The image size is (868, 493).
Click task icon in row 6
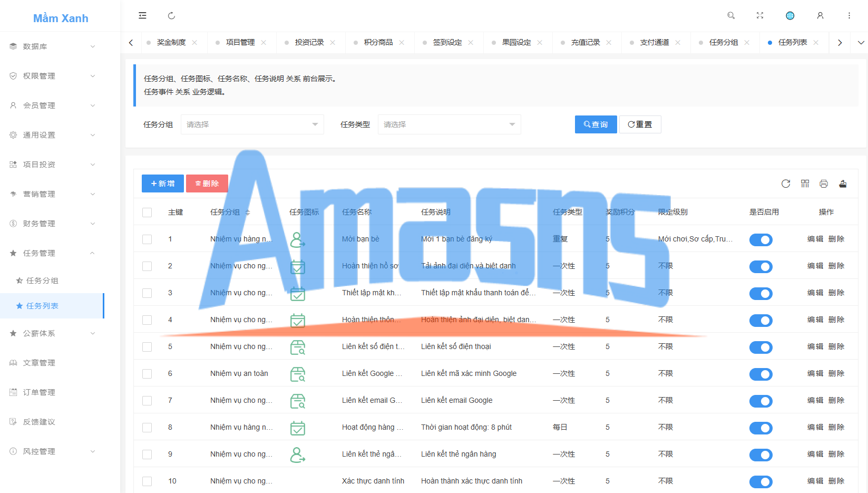(x=298, y=374)
